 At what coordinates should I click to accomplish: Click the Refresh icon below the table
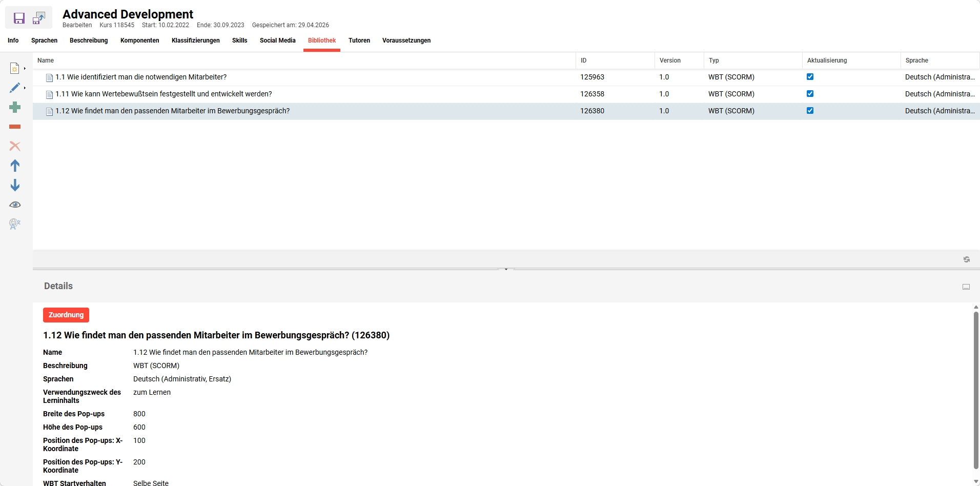pyautogui.click(x=966, y=259)
